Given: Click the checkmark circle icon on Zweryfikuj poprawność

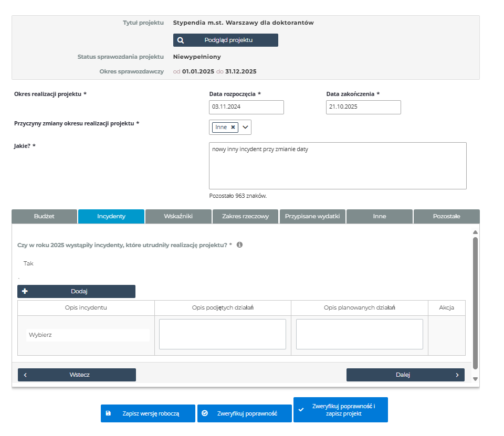Looking at the screenshot, I should 205,413.
